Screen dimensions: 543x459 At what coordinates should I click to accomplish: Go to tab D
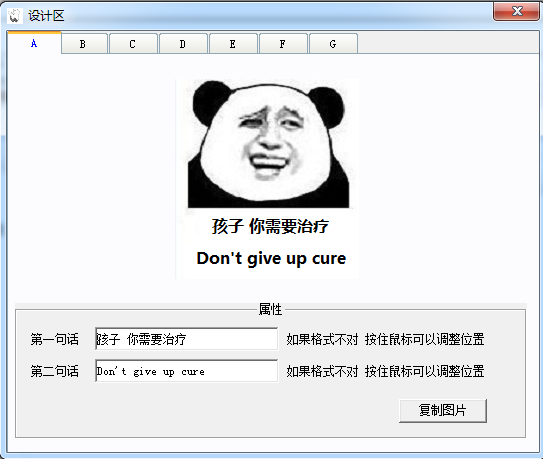click(x=183, y=44)
